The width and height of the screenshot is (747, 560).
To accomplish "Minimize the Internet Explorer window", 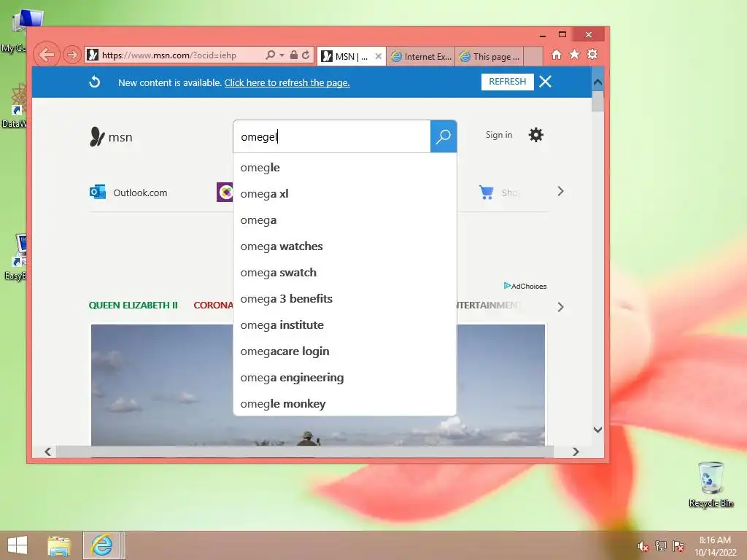I will (543, 35).
